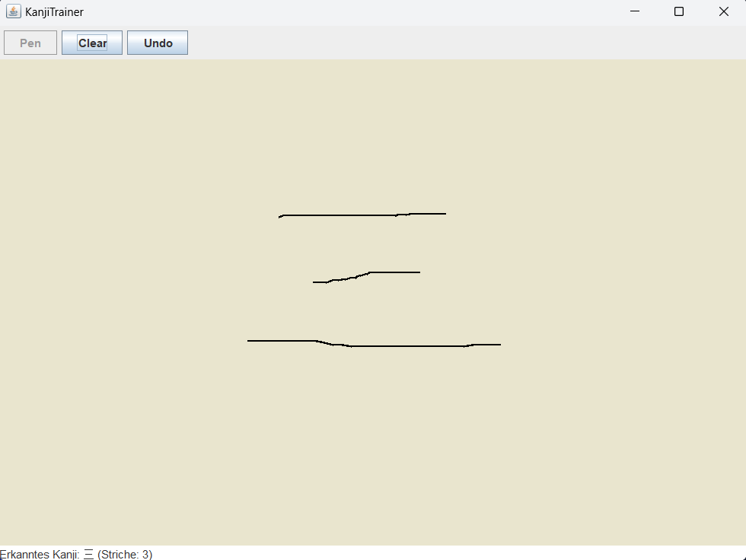Maximize the KanjiTrainer window
The height and width of the screenshot is (560, 746).
tap(679, 11)
